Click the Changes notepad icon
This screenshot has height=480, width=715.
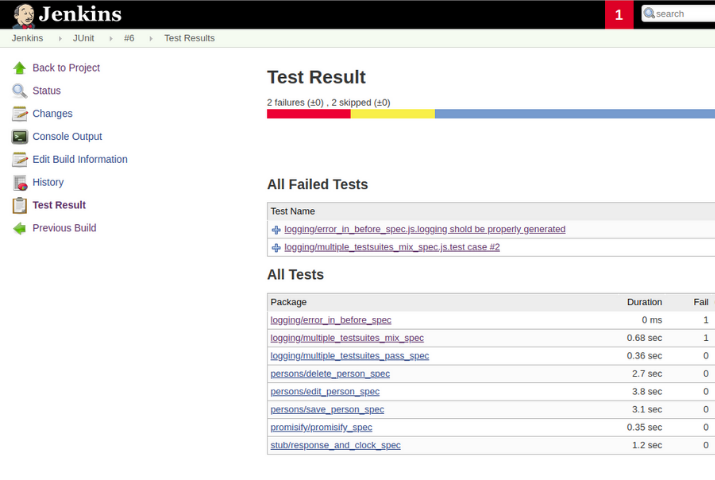click(19, 114)
